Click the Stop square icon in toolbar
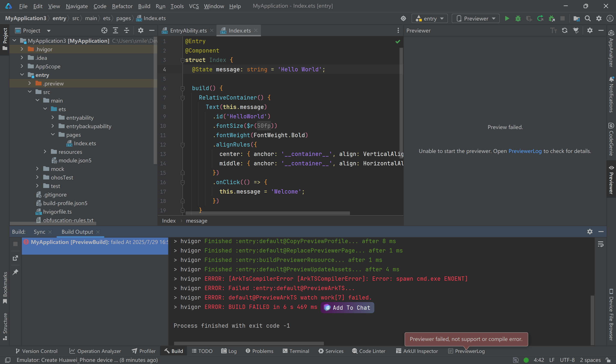The height and width of the screenshot is (364, 616). click(563, 18)
